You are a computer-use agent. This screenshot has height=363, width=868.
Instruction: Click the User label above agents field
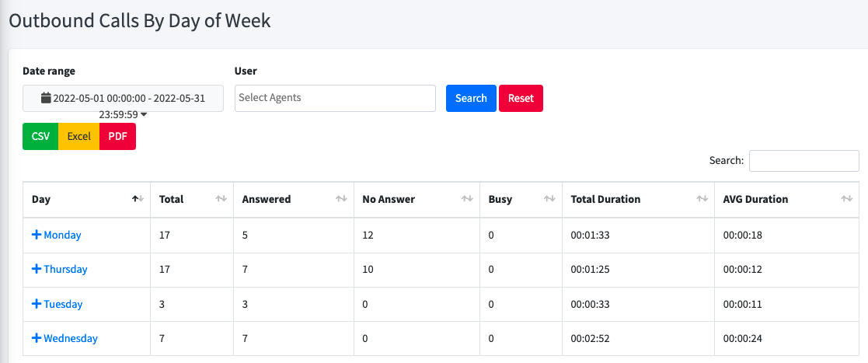coord(246,71)
